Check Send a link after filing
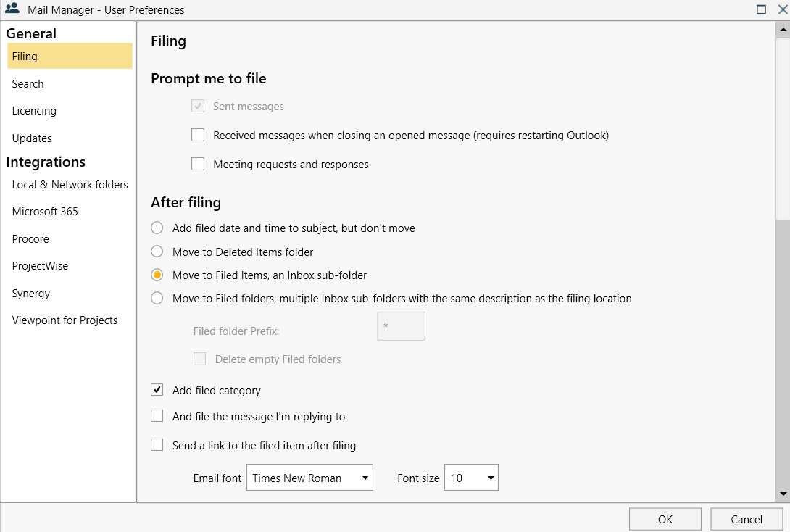Image resolution: width=790 pixels, height=532 pixels. point(157,445)
